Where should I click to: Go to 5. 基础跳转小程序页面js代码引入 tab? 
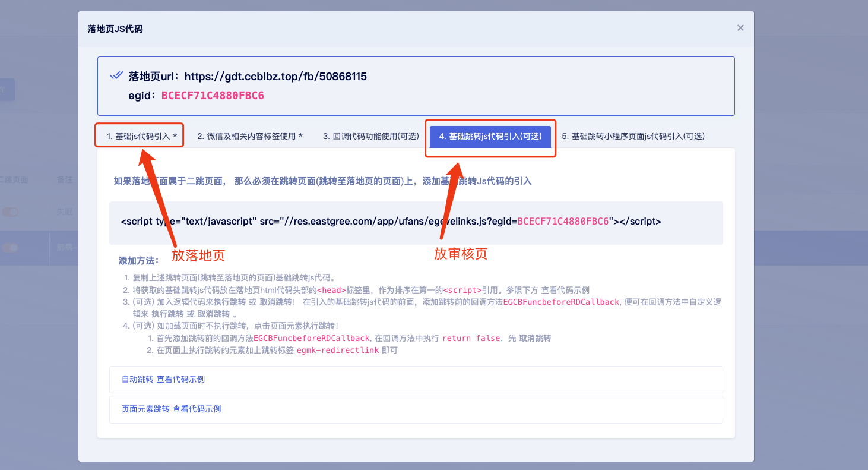633,136
